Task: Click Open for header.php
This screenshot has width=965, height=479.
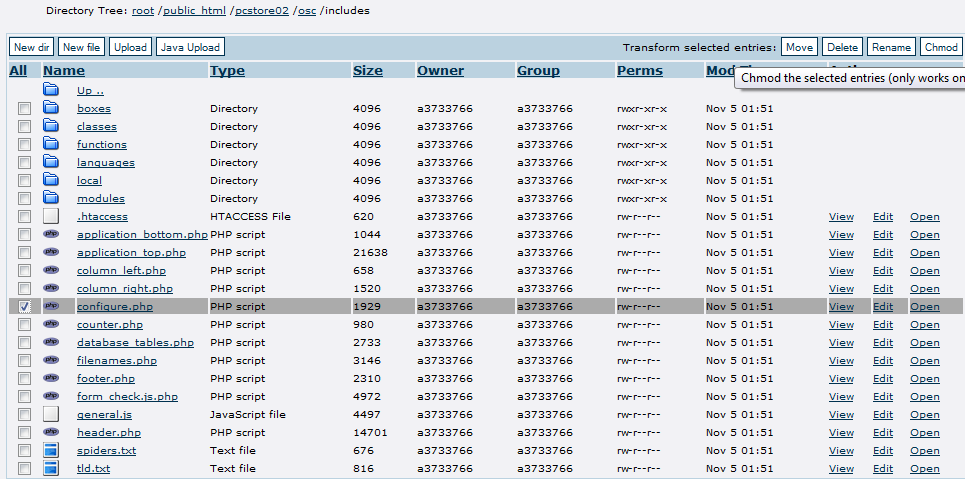Action: (925, 432)
